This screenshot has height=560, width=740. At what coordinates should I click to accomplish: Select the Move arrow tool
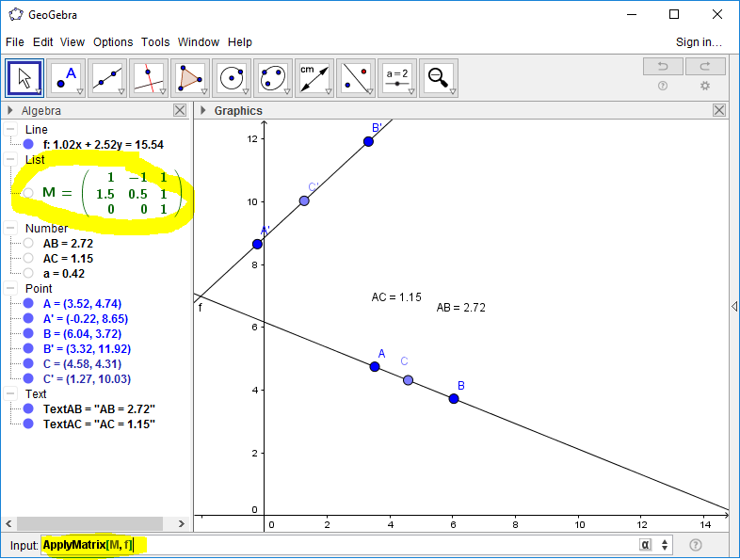pyautogui.click(x=24, y=78)
